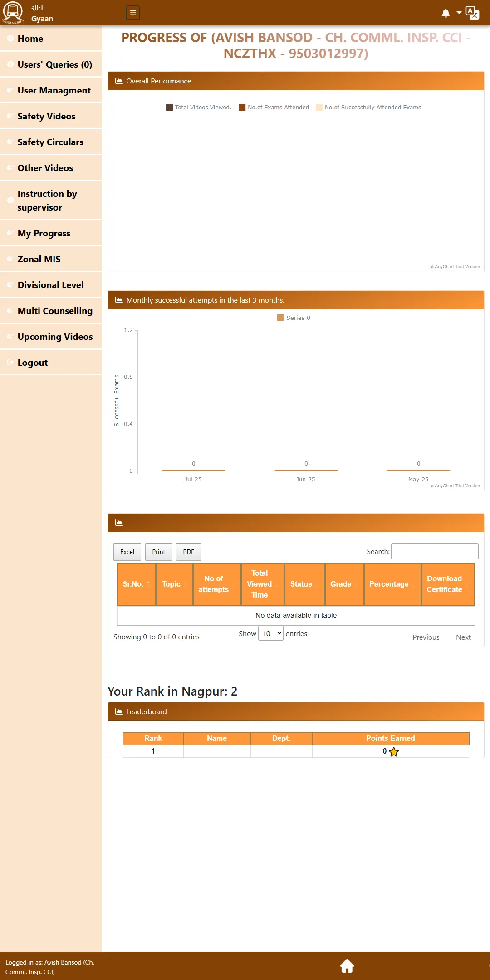Click AnyChart Trial Version link in monthly chart
The image size is (490, 980).
[x=455, y=486]
